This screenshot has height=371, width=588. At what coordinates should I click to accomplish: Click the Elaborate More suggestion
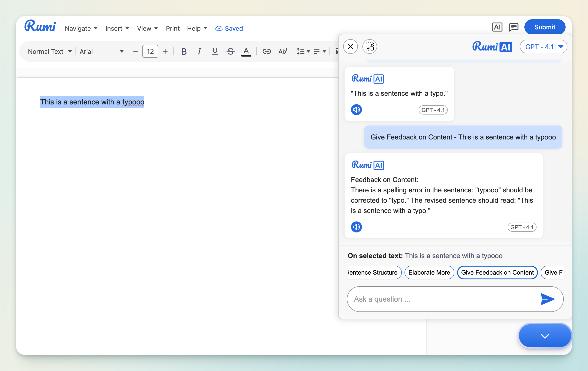pyautogui.click(x=429, y=272)
